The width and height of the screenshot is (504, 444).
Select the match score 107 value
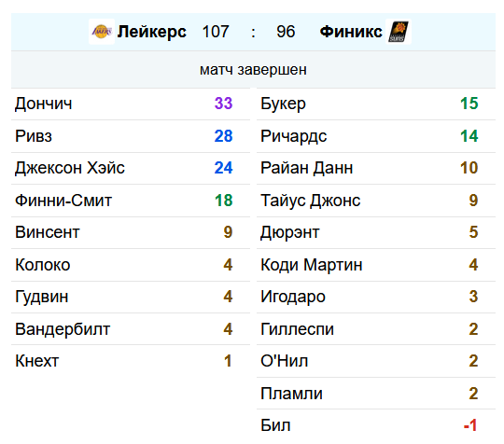pyautogui.click(x=216, y=32)
